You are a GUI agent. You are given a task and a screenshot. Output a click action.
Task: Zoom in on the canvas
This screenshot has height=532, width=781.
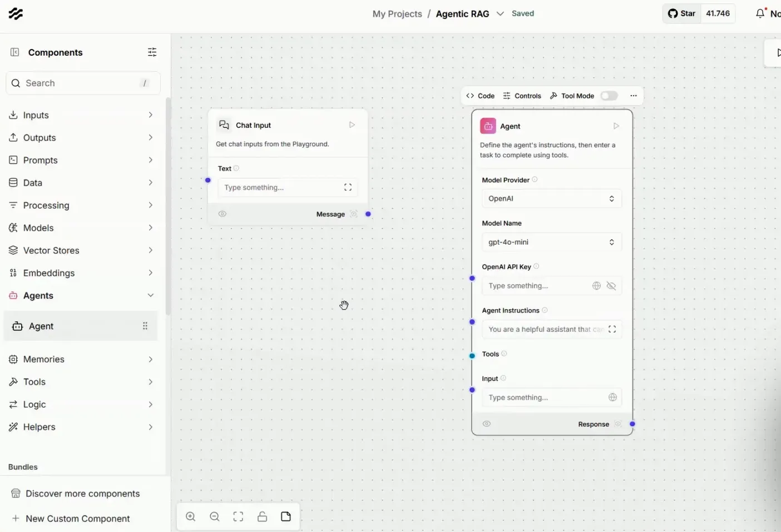[x=191, y=516]
